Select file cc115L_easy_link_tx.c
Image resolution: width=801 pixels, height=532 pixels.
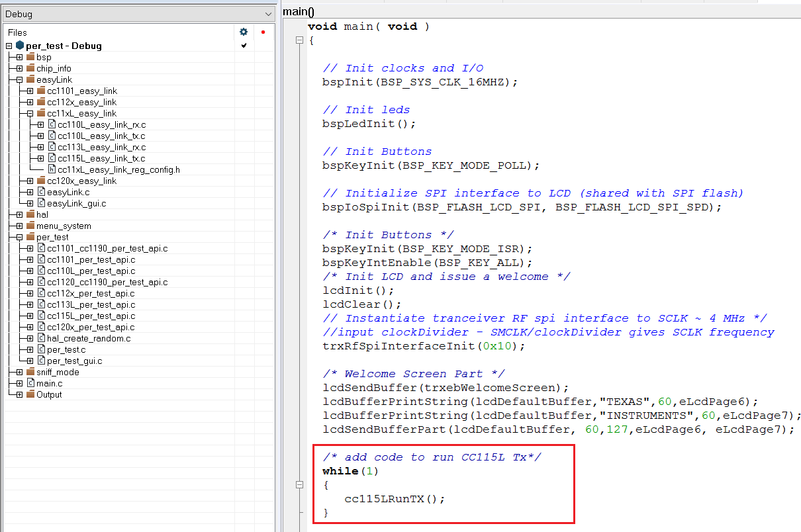click(x=101, y=158)
